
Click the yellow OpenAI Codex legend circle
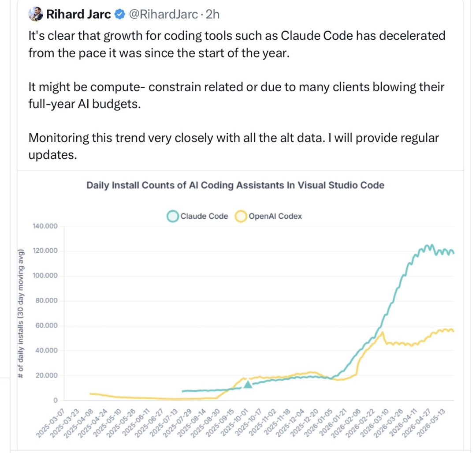(x=242, y=216)
